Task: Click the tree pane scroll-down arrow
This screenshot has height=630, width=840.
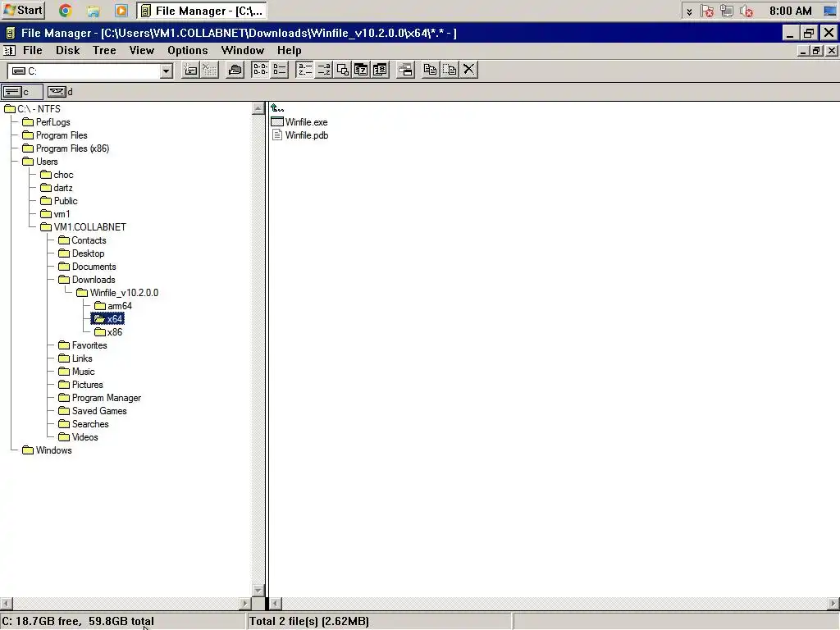Action: coord(258,591)
